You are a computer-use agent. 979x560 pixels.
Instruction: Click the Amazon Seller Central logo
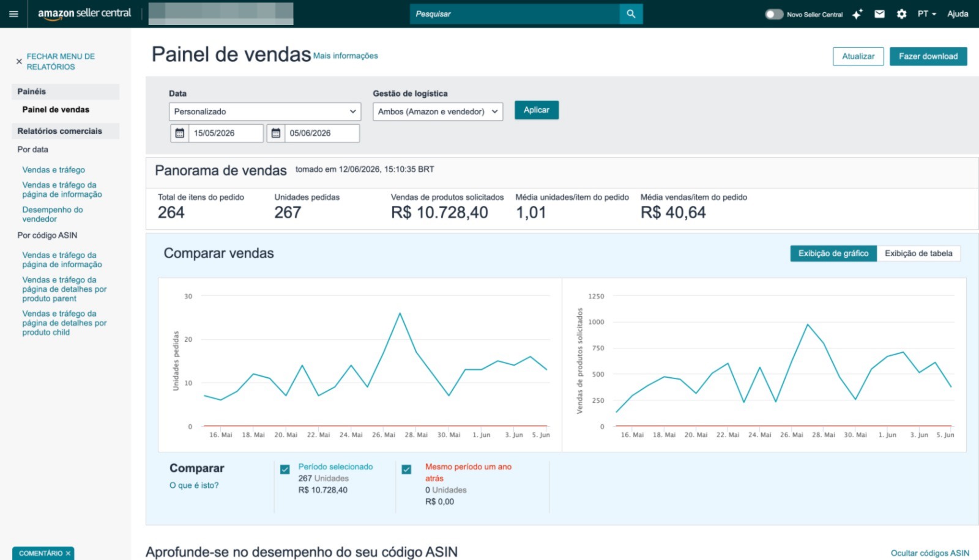pos(84,13)
